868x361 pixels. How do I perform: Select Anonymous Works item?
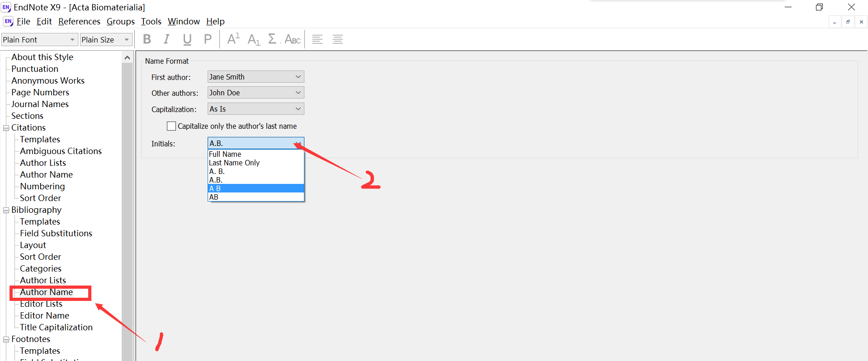(48, 80)
